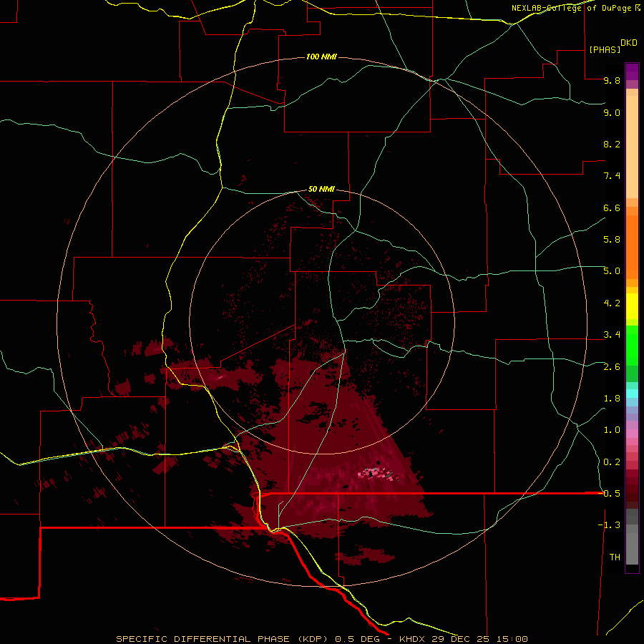The width and height of the screenshot is (644, 644).
Task: Click the 6.6 value on color scale
Action: [x=612, y=208]
